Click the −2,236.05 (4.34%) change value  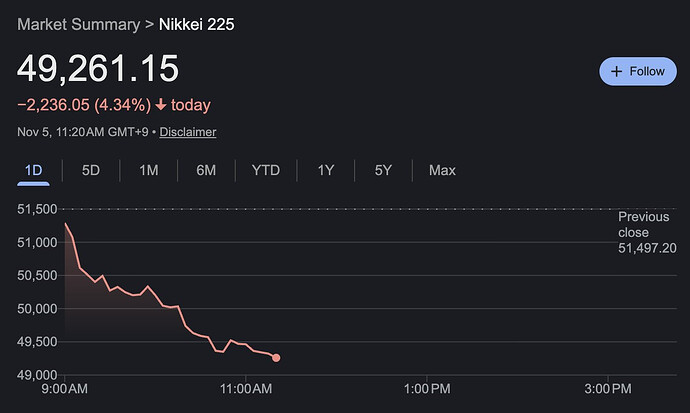pyautogui.click(x=84, y=105)
